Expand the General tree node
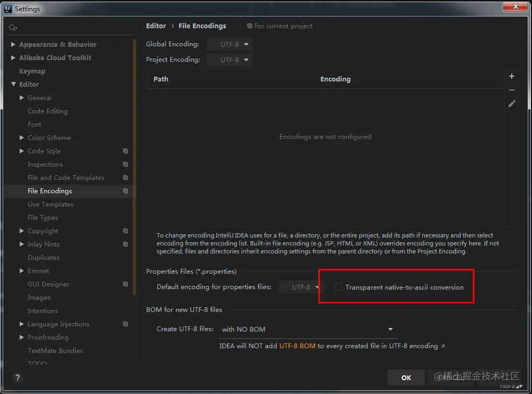532x394 pixels. (22, 97)
